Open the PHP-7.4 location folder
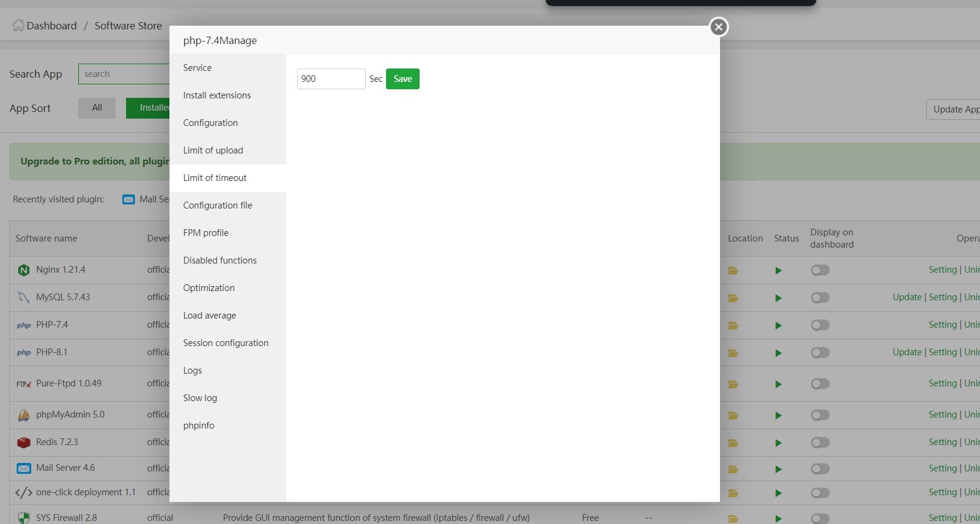 pos(733,325)
